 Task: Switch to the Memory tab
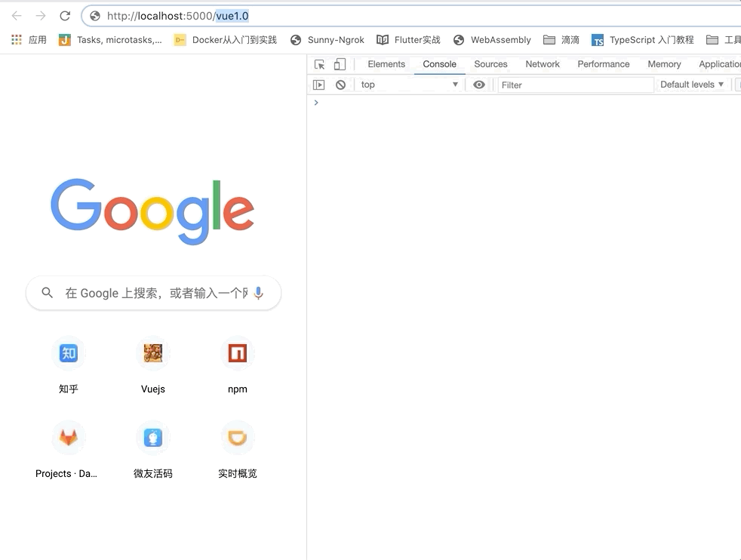click(664, 64)
